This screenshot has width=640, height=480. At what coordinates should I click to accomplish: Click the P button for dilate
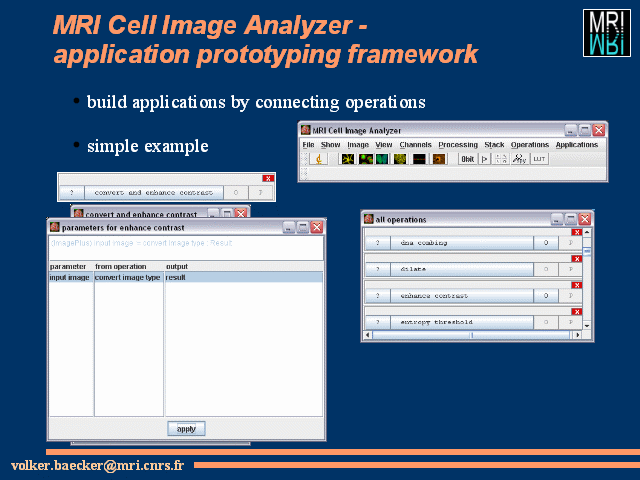click(570, 269)
